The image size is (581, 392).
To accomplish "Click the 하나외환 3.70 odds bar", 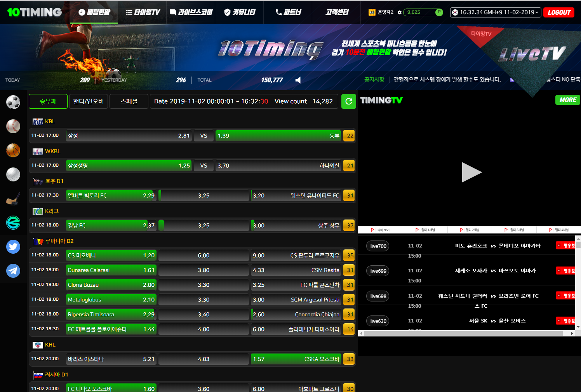I will 278,166.
